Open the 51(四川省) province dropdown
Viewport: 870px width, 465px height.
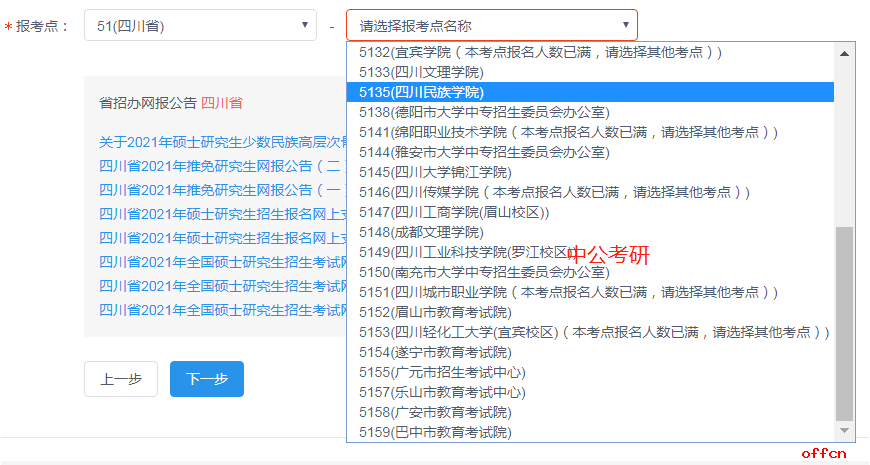pyautogui.click(x=200, y=25)
